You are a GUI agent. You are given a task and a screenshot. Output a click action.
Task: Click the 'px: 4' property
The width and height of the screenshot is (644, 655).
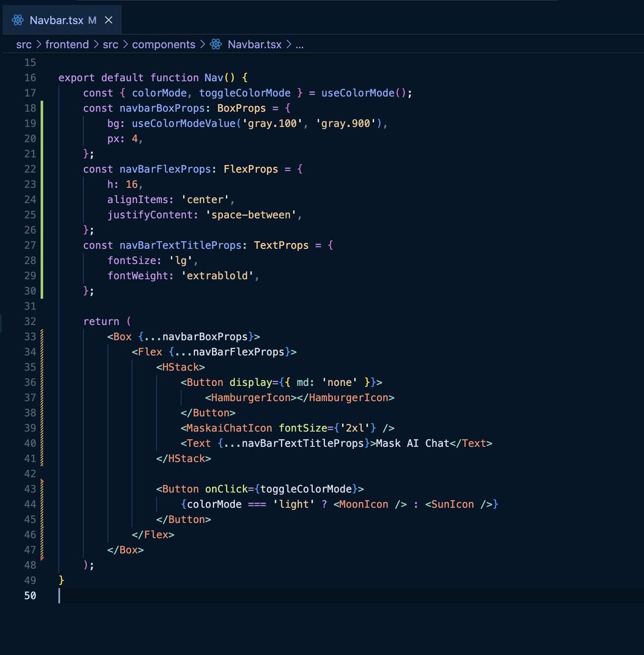(x=123, y=139)
